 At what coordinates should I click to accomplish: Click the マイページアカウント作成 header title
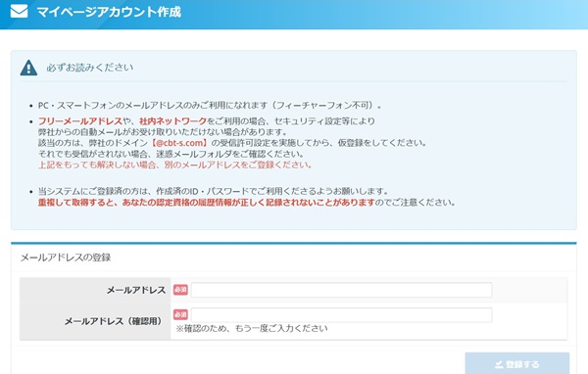(x=109, y=12)
